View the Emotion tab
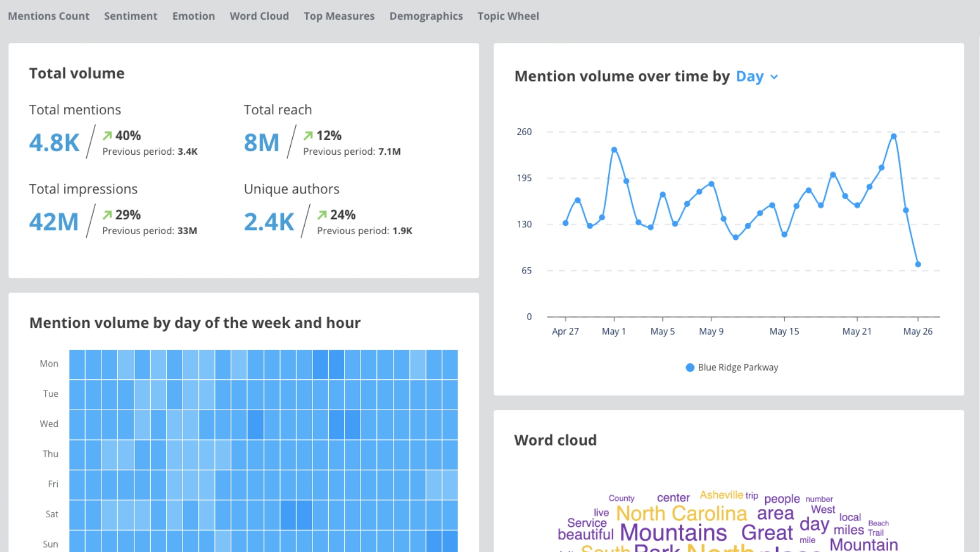The width and height of the screenshot is (980, 552). pyautogui.click(x=193, y=16)
